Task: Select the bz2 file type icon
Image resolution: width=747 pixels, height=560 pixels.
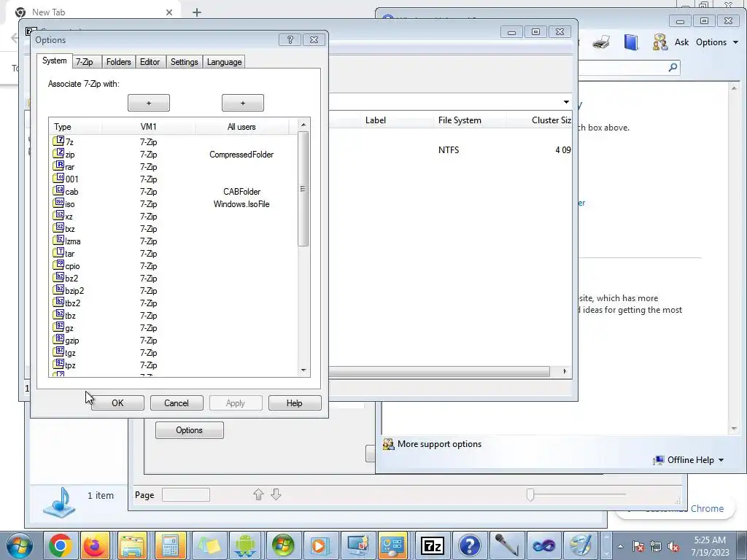Action: coord(58,277)
